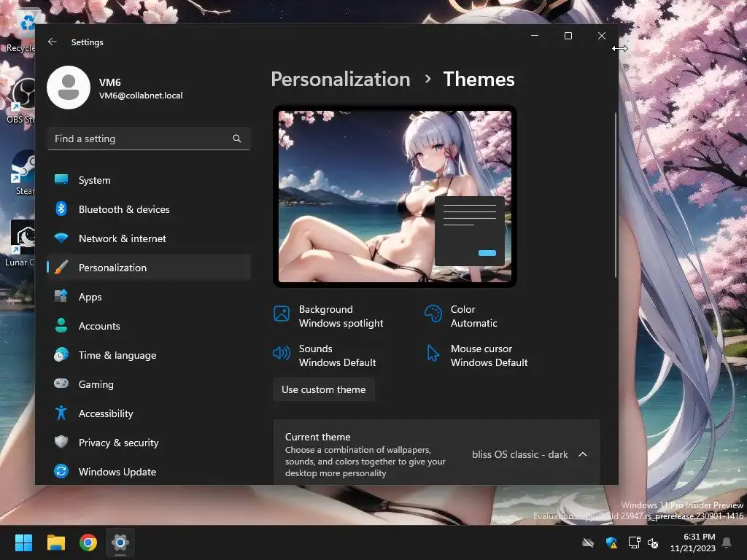Click the Sounds speaker icon

click(x=282, y=353)
